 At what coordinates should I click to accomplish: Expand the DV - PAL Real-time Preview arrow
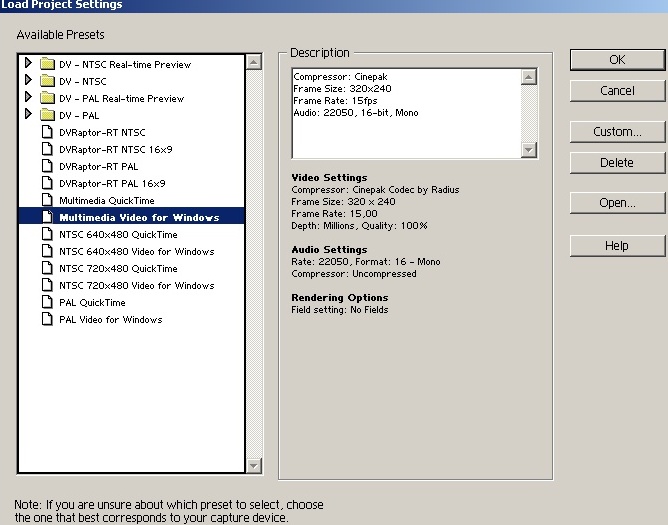(28, 97)
